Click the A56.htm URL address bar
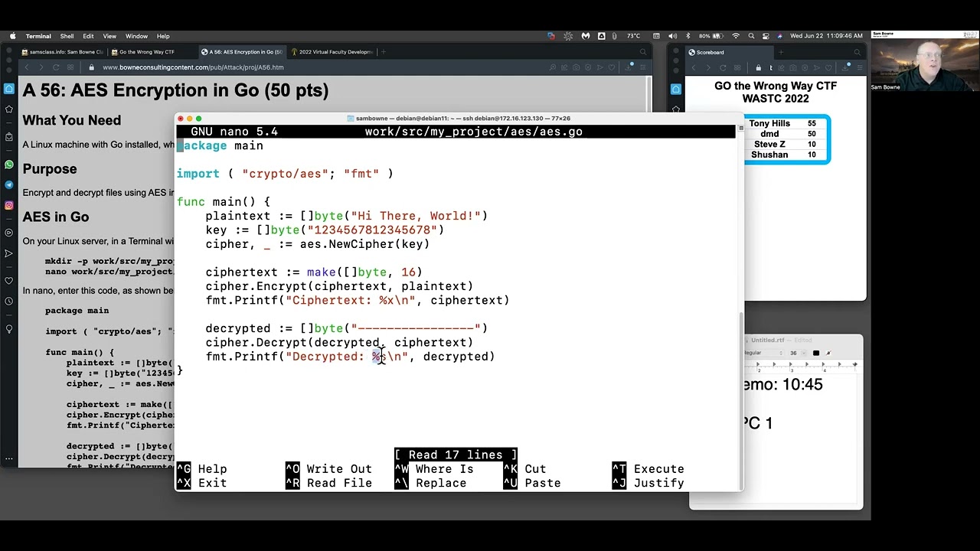 pyautogui.click(x=192, y=67)
